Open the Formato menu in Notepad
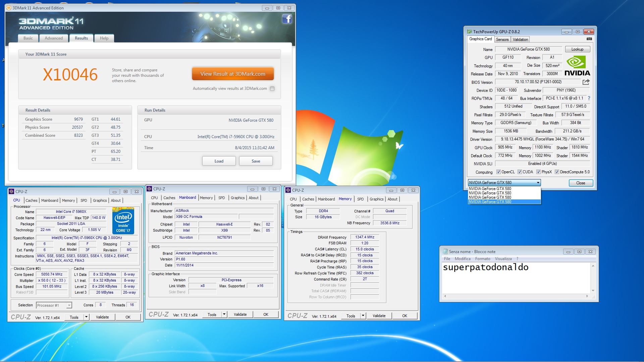This screenshot has height=362, width=644. [483, 259]
